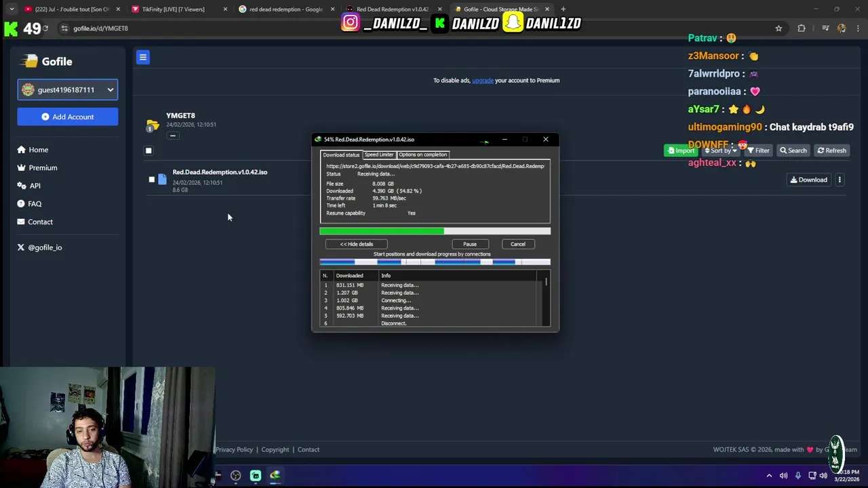Screen dimensions: 868x488
Task: Click the YMGET8 folder icon
Action: pos(153,125)
